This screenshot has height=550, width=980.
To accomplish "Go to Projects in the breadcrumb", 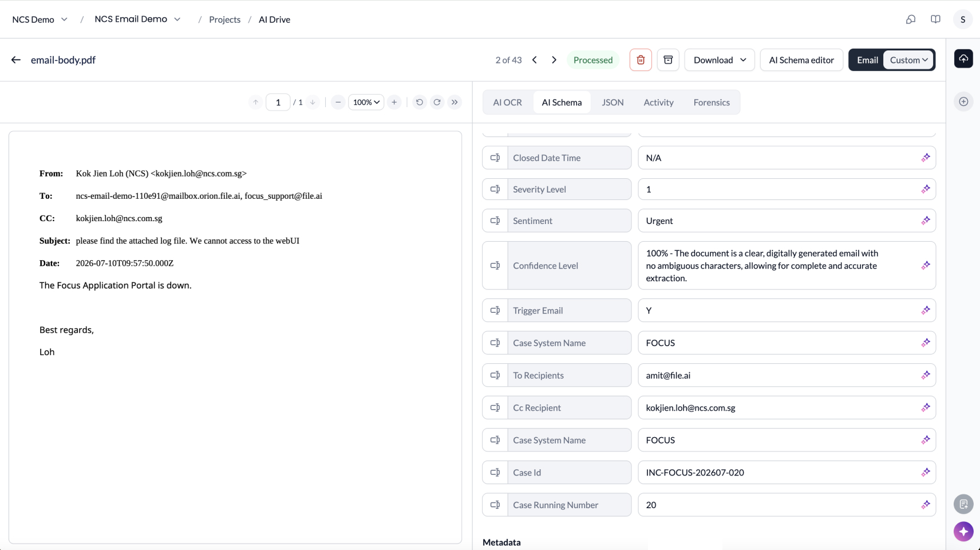I will click(x=224, y=19).
